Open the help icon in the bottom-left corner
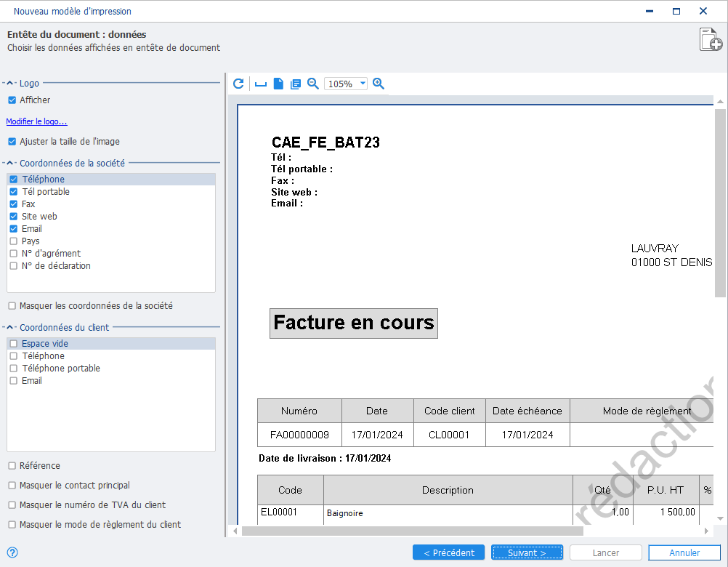728x567 pixels. (x=12, y=552)
